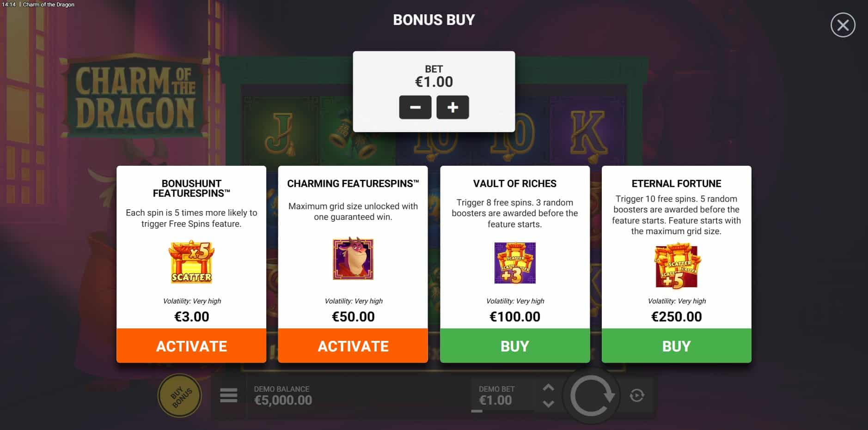Increase bet with plus button
The width and height of the screenshot is (868, 430).
pyautogui.click(x=452, y=107)
